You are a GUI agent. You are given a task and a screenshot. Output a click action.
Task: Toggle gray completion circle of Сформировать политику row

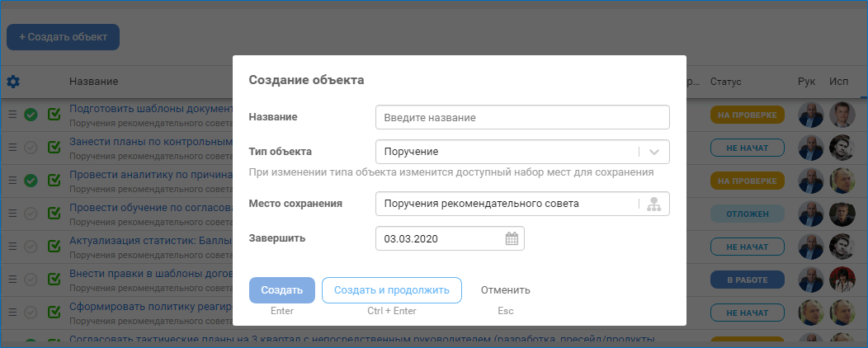point(31,313)
